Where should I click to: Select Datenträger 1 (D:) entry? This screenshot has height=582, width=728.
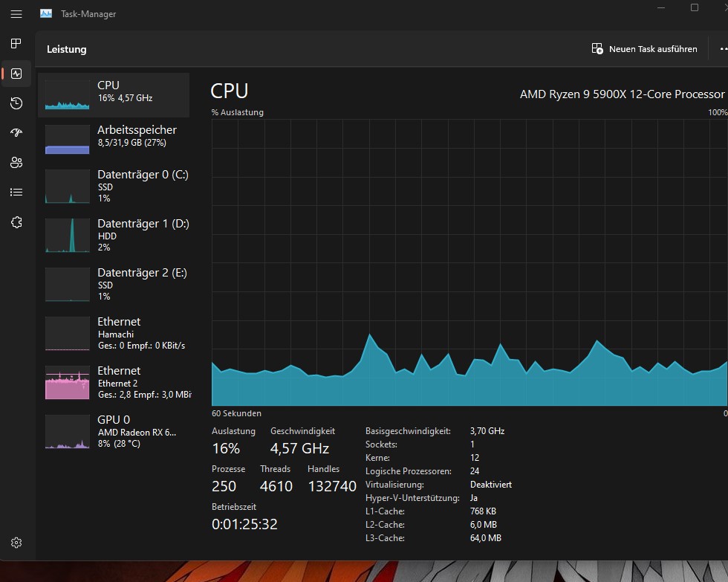click(114, 235)
